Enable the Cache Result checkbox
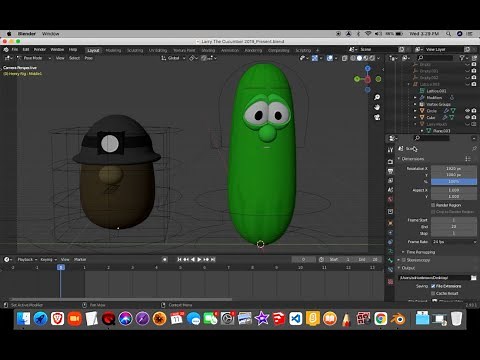This screenshot has height=360, width=480. point(433,293)
